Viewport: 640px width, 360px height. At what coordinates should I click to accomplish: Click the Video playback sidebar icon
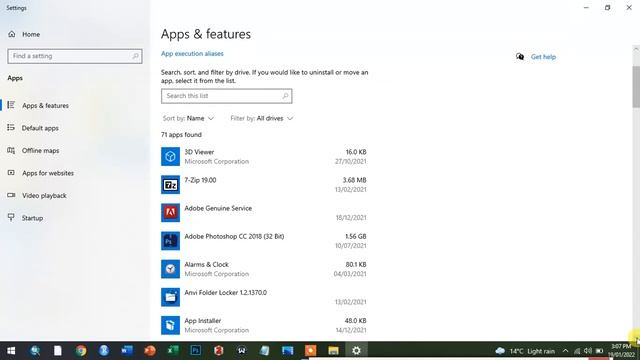[x=11, y=195]
